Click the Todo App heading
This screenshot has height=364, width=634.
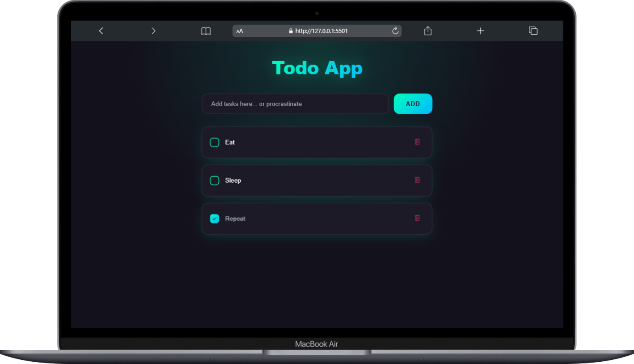click(x=317, y=68)
